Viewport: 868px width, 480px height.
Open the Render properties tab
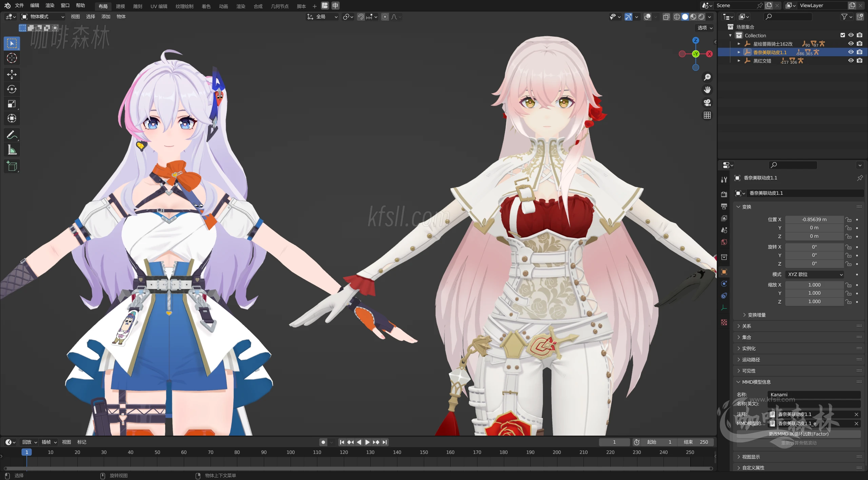coord(724,194)
